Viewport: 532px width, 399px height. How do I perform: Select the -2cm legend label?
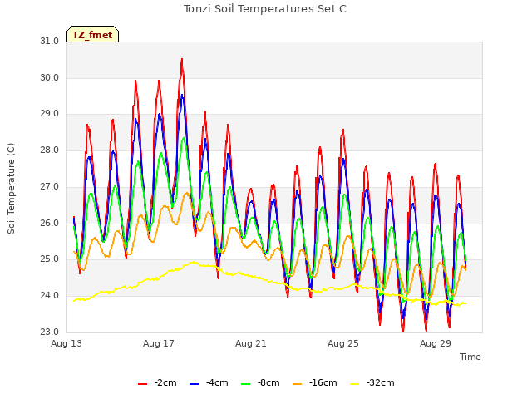pyautogui.click(x=165, y=382)
